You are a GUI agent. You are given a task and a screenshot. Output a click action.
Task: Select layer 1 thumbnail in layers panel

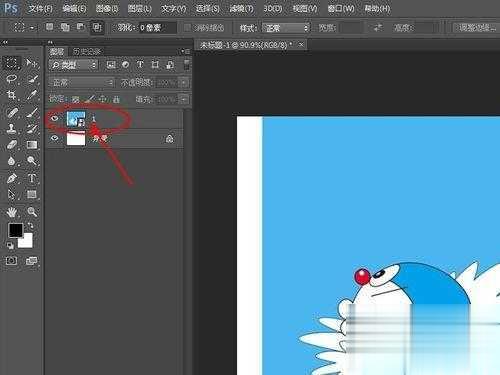point(76,119)
